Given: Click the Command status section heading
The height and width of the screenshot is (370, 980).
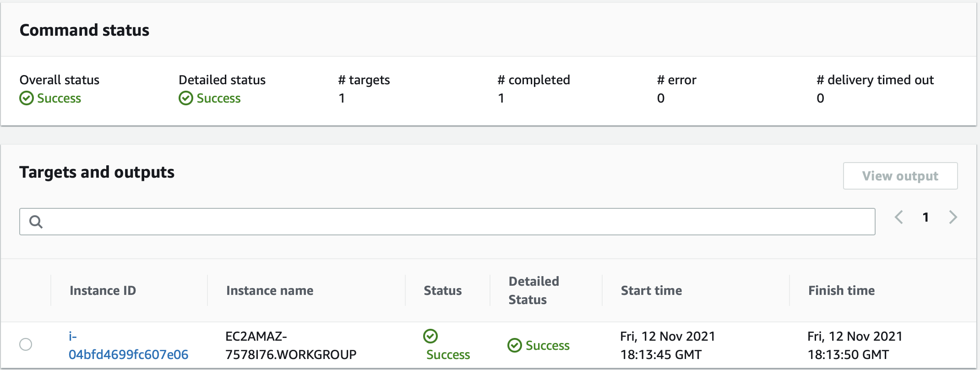Looking at the screenshot, I should point(84,30).
